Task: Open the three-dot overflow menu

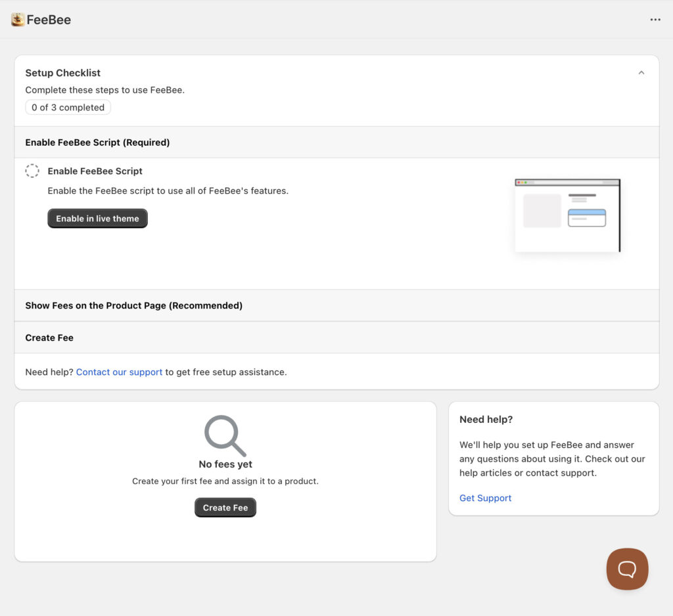Action: pos(655,19)
